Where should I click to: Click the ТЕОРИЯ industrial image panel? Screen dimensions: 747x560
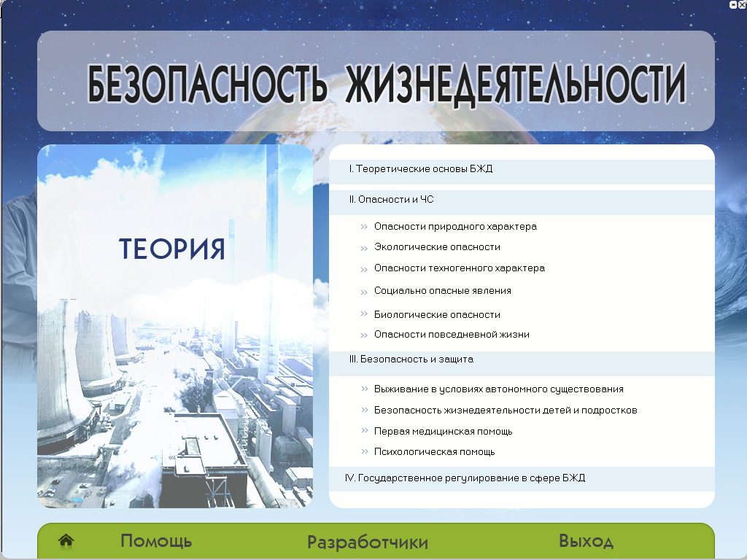[175, 326]
